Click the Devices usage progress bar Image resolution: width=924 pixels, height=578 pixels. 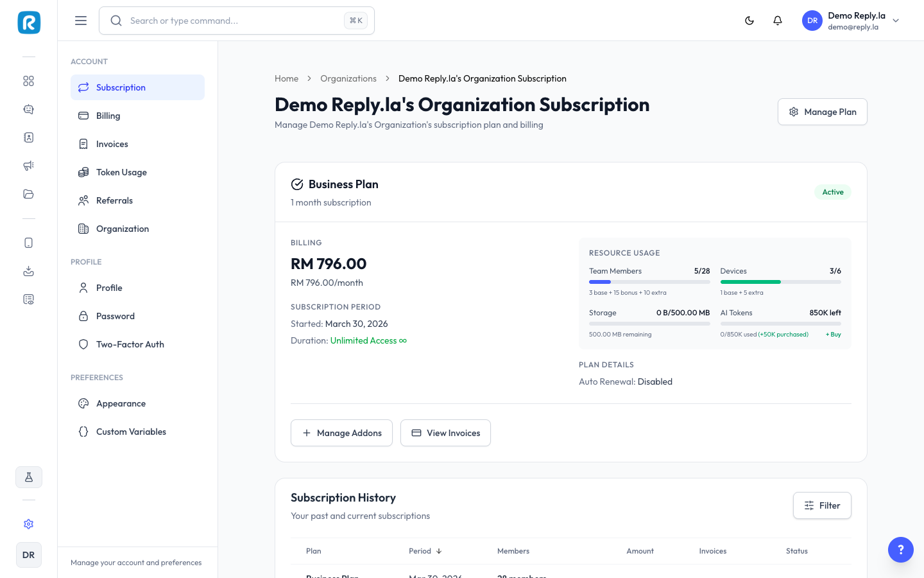point(780,282)
